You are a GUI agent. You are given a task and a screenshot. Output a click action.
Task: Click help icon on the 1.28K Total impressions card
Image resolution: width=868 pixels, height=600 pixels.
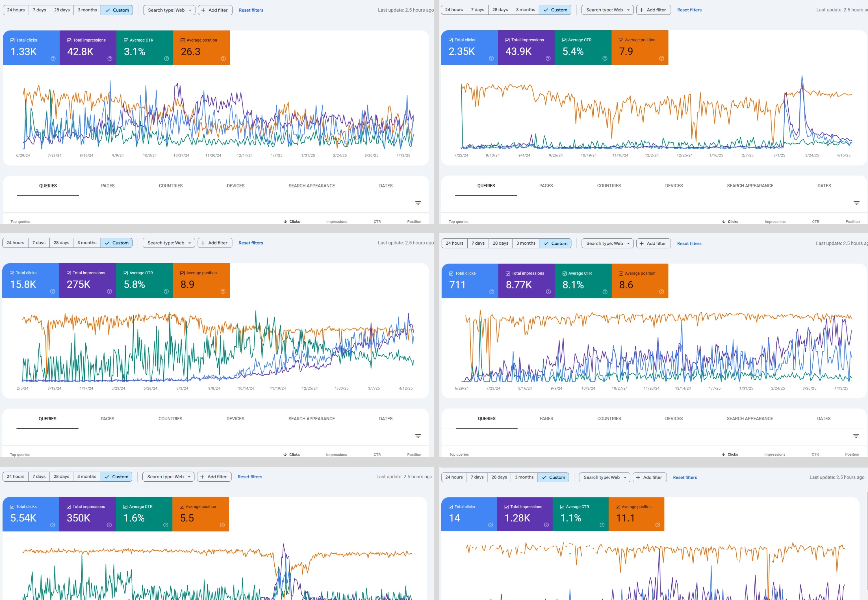(x=546, y=525)
